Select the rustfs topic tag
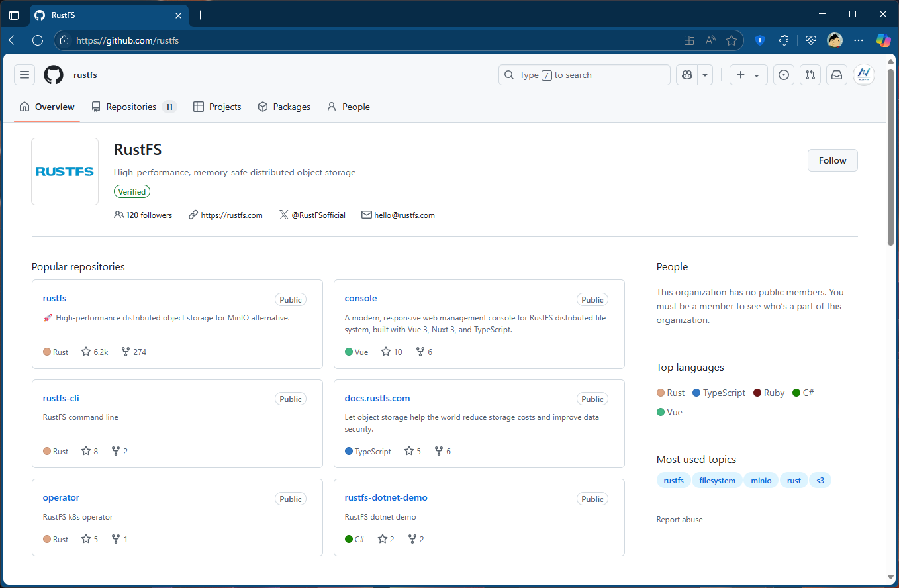 [x=674, y=480]
